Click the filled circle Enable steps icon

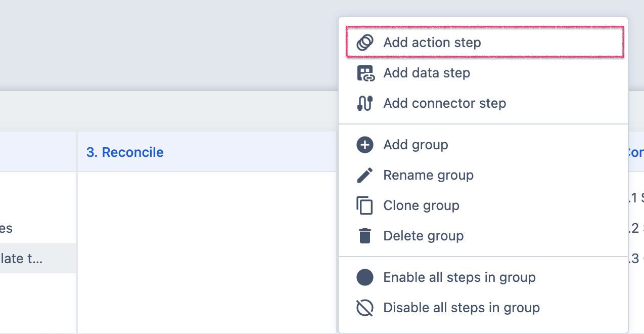click(x=364, y=277)
